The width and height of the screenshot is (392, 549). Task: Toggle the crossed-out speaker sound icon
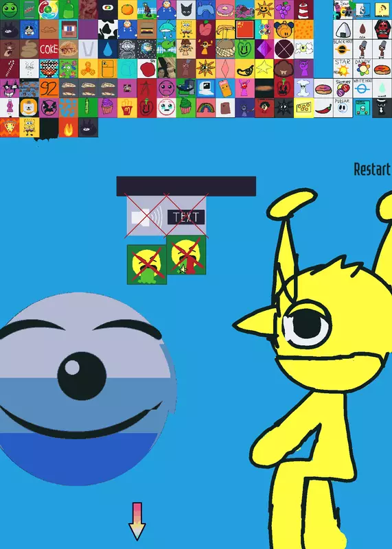click(147, 217)
